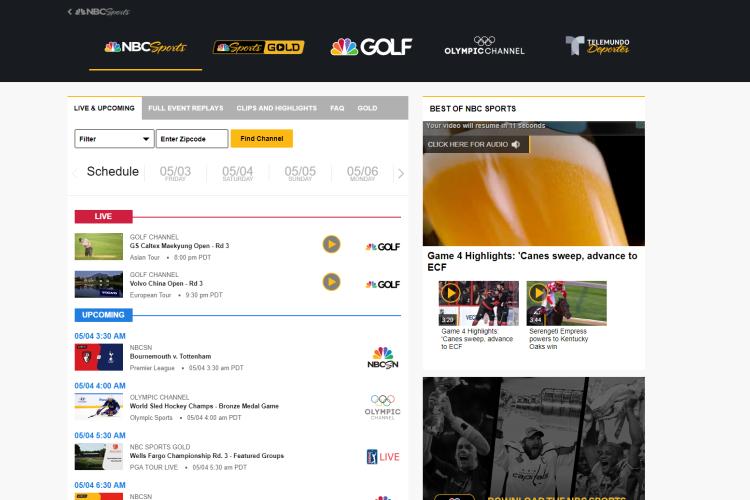Open Volvo China Open thumbnail

(x=99, y=284)
